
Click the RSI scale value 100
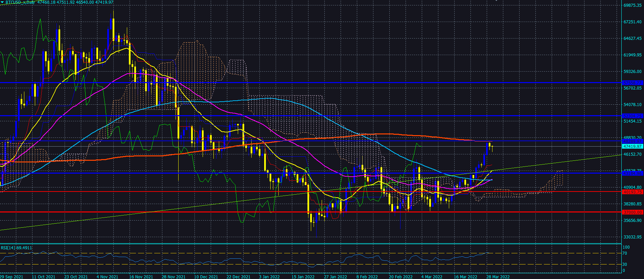(626, 247)
